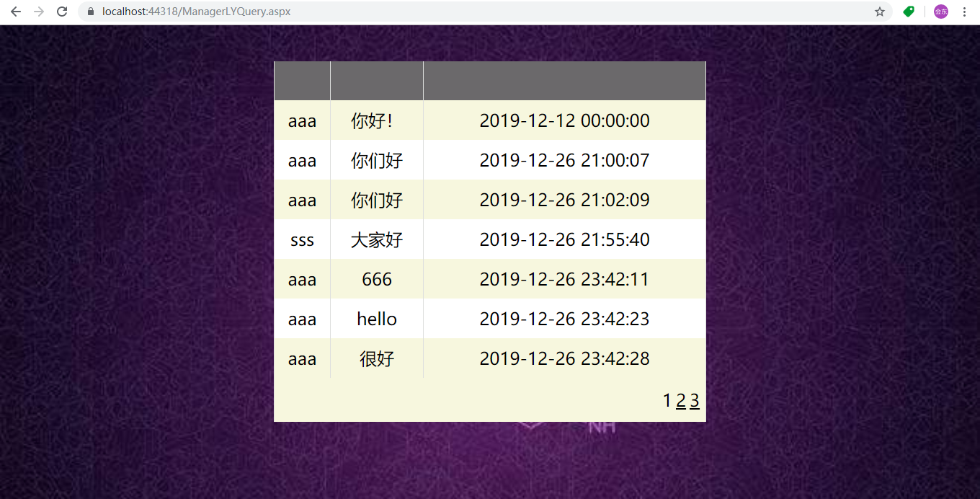Open the green tag extension
Viewport: 980px width, 499px height.
coord(909,12)
